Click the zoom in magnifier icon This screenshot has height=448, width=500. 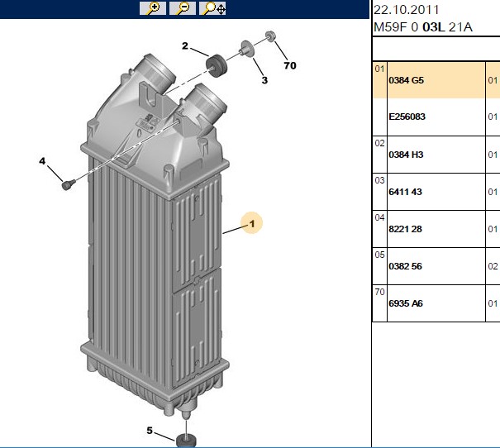153,8
